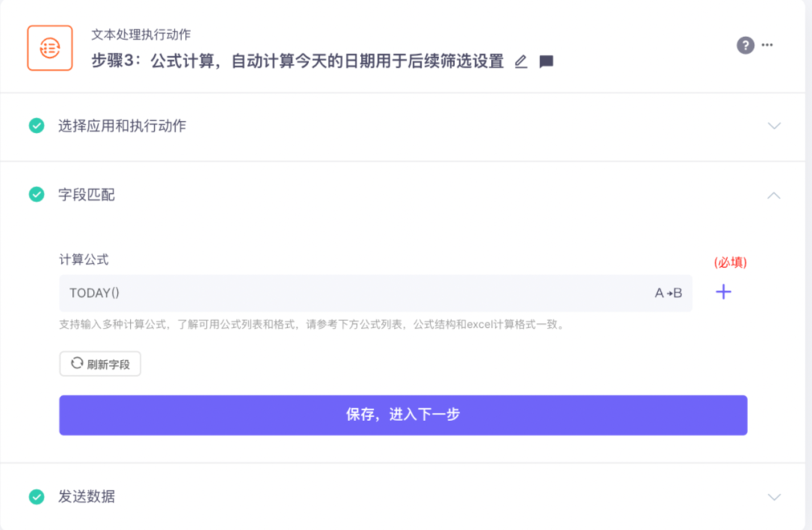Open help via question mark icon
812x530 pixels.
coord(745,45)
